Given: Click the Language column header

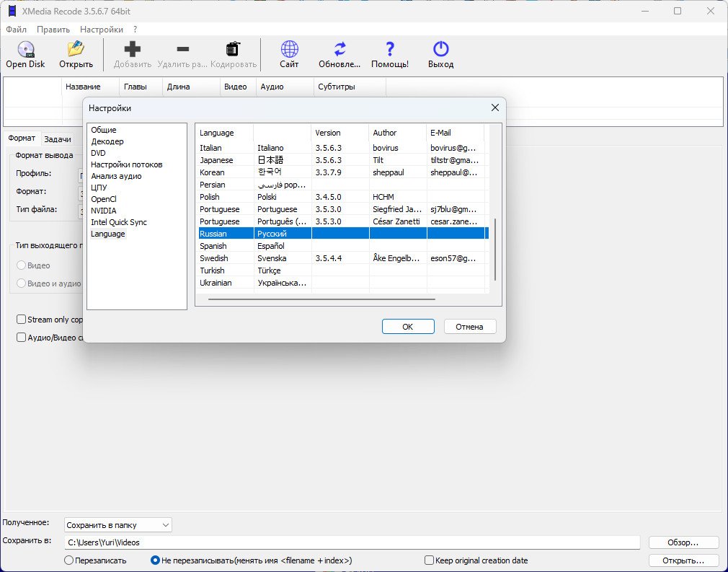Looking at the screenshot, I should [x=225, y=133].
